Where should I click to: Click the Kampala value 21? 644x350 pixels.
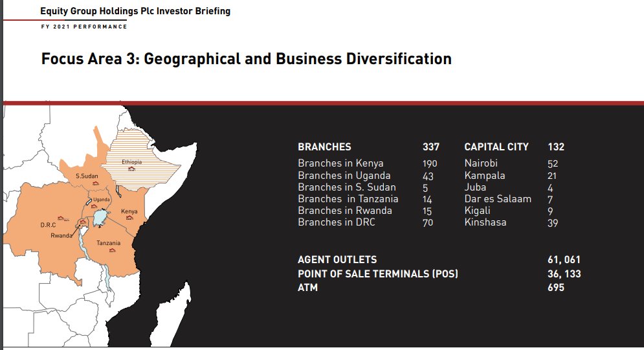coord(552,176)
